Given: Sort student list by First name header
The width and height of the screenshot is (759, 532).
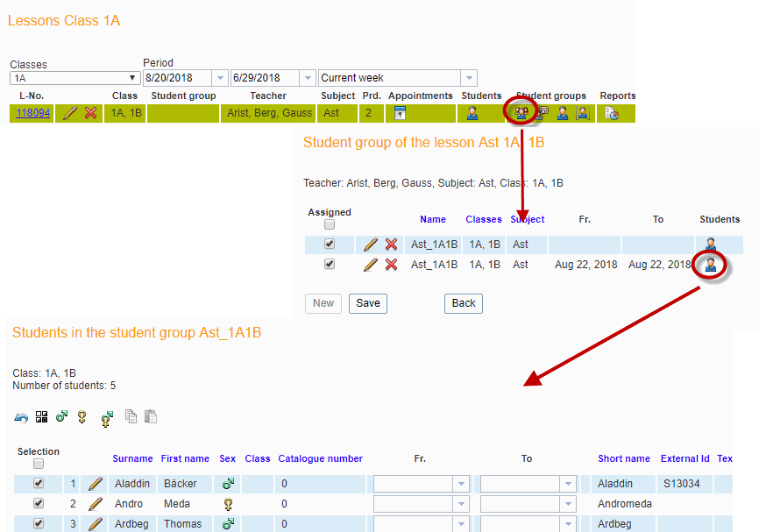Looking at the screenshot, I should click(x=185, y=458).
